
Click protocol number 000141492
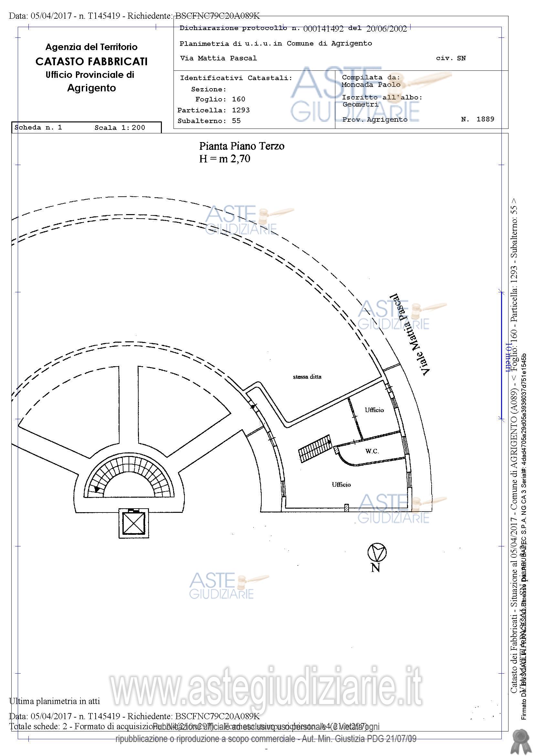click(x=323, y=29)
